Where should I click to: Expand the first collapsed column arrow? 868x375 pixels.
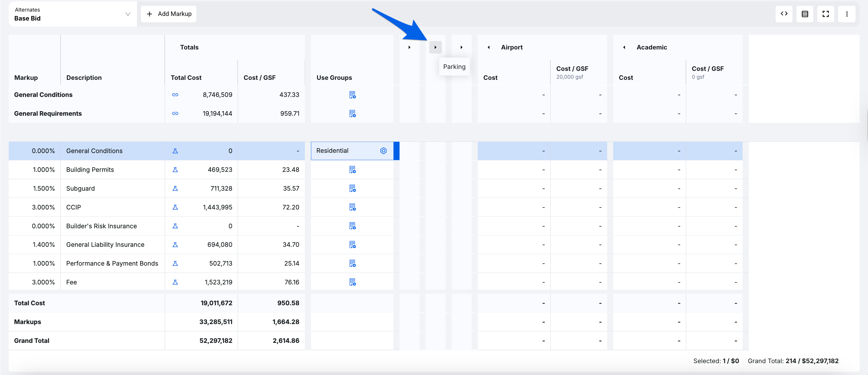[409, 47]
